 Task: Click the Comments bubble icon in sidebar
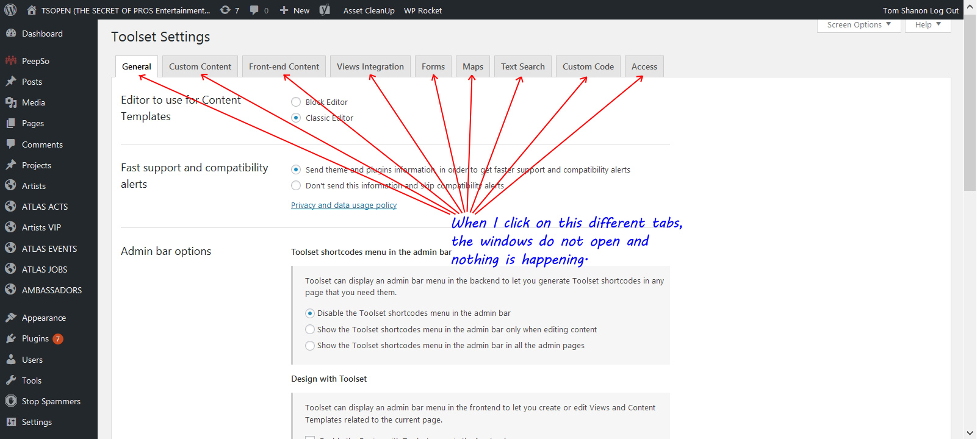[10, 145]
